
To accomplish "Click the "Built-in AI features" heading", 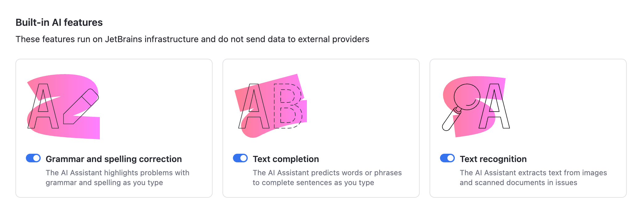I will coord(59,22).
